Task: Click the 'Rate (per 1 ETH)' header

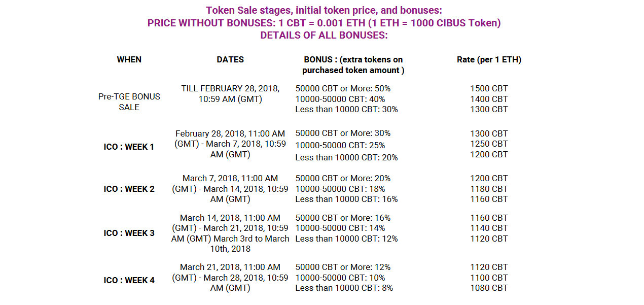Action: [x=489, y=59]
